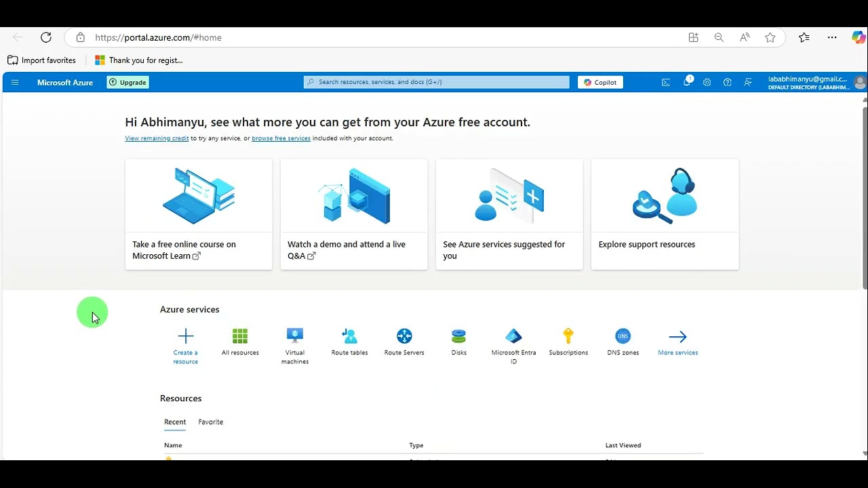Click the Upgrade button

pyautogui.click(x=127, y=83)
